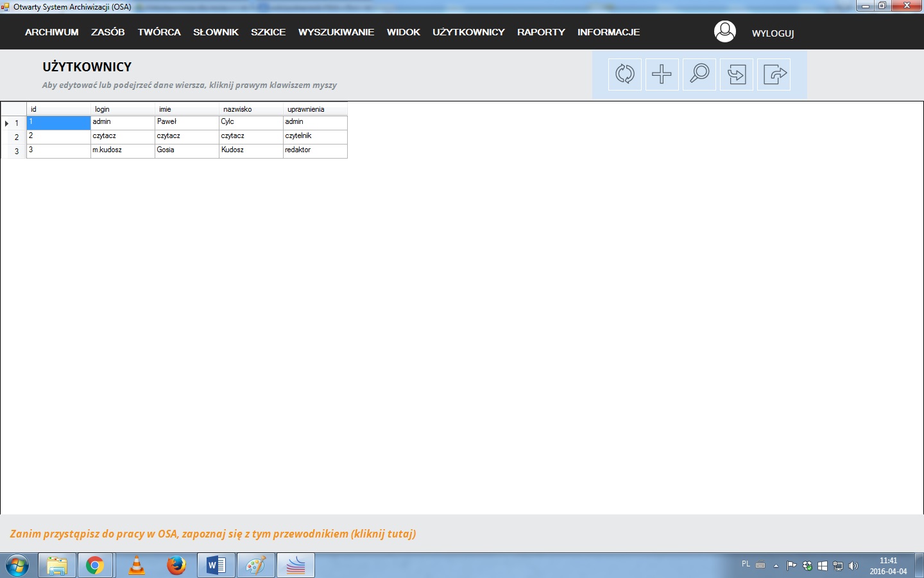Click the OSA app taskbar icon
Image resolution: width=924 pixels, height=578 pixels.
pyautogui.click(x=296, y=566)
